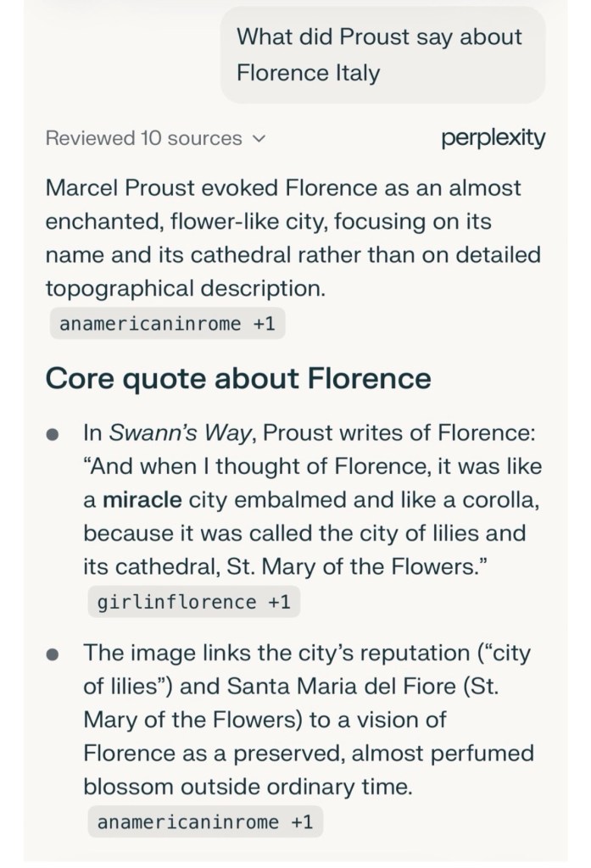Open anamericaninrome citation under the intro paragraph
This screenshot has height=868, width=591.
[x=167, y=323]
